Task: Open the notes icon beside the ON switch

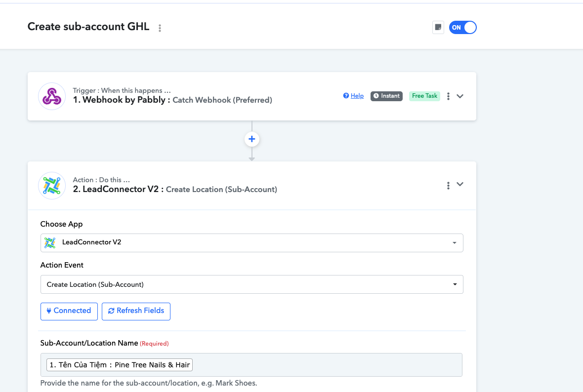Action: pyautogui.click(x=438, y=28)
